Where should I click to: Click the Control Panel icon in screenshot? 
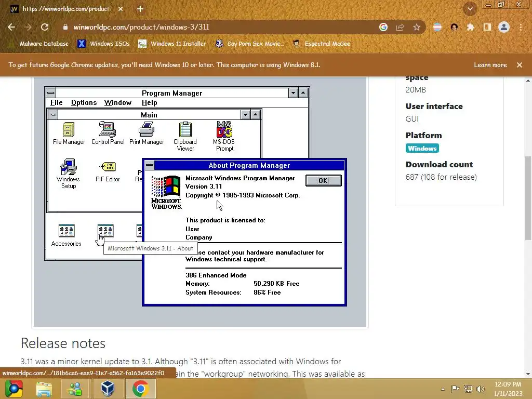pos(108,134)
